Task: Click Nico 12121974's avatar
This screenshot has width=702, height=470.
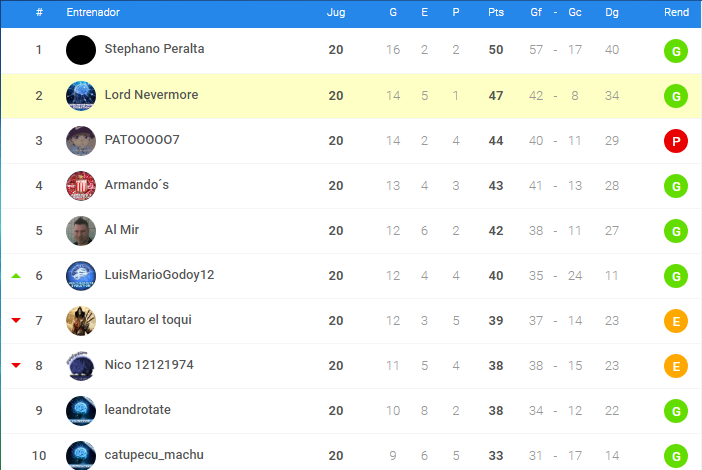Action: point(81,366)
